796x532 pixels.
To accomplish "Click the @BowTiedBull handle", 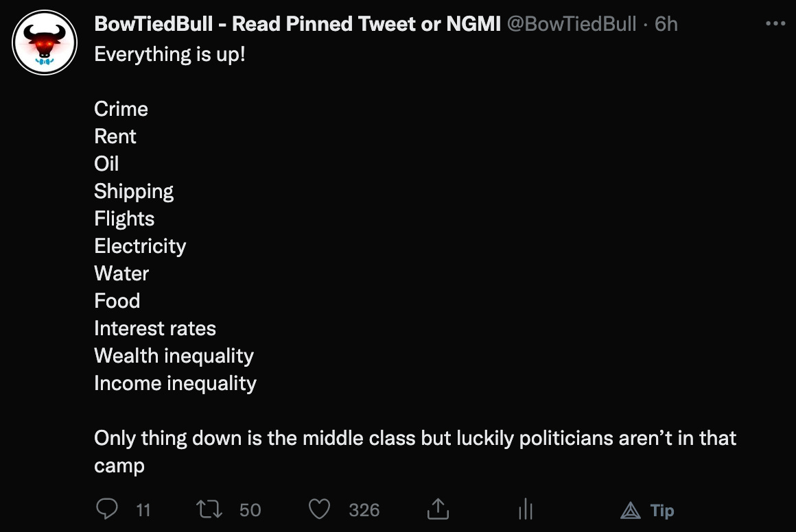I will (x=572, y=24).
